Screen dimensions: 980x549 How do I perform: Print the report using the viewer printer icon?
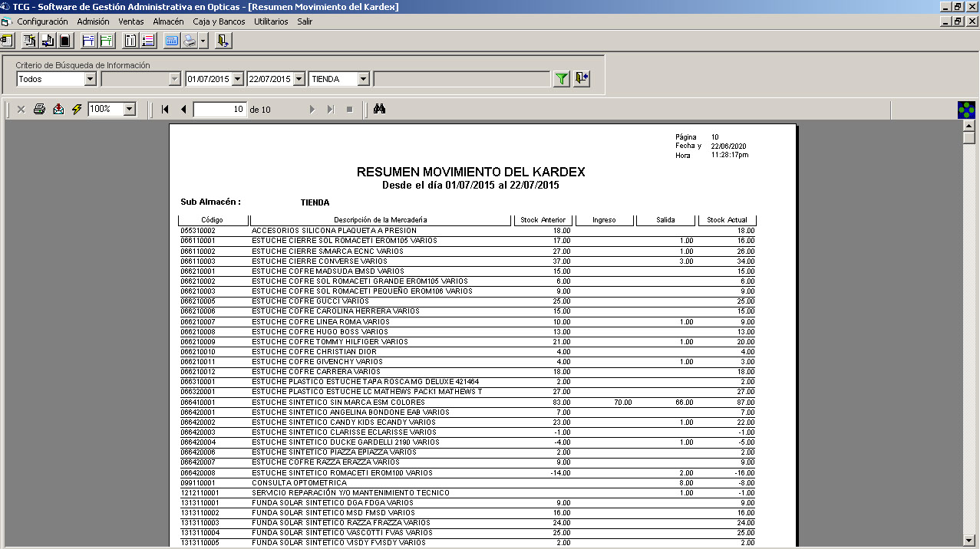40,110
